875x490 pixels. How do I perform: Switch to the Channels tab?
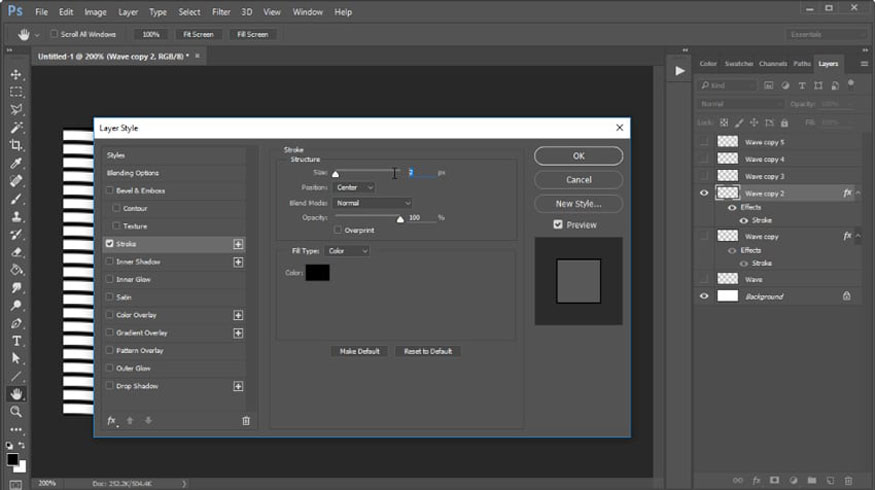click(773, 64)
